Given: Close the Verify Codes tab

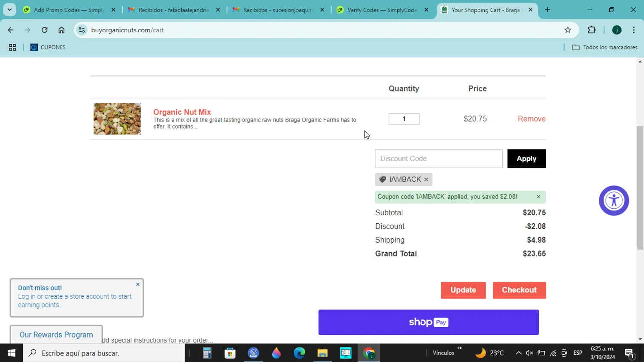Looking at the screenshot, I should tap(426, 10).
